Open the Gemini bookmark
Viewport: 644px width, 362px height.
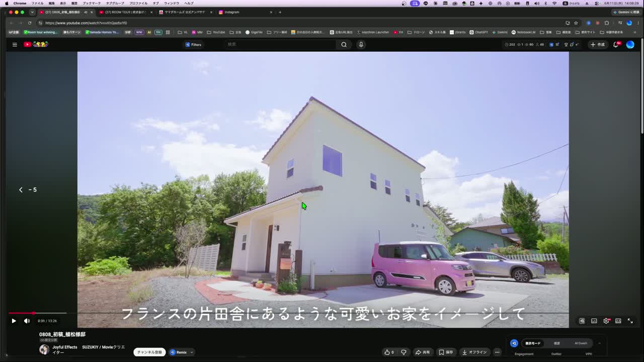[500, 32]
